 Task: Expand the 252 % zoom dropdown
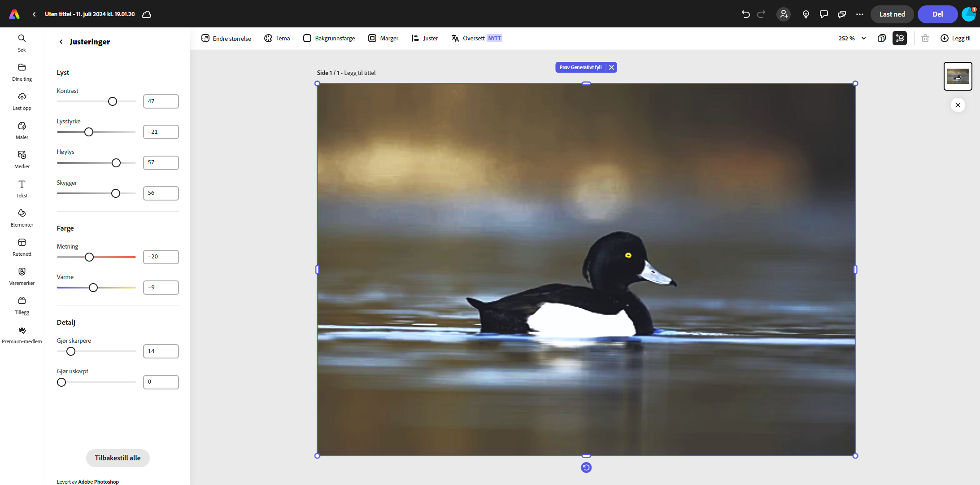pos(864,39)
